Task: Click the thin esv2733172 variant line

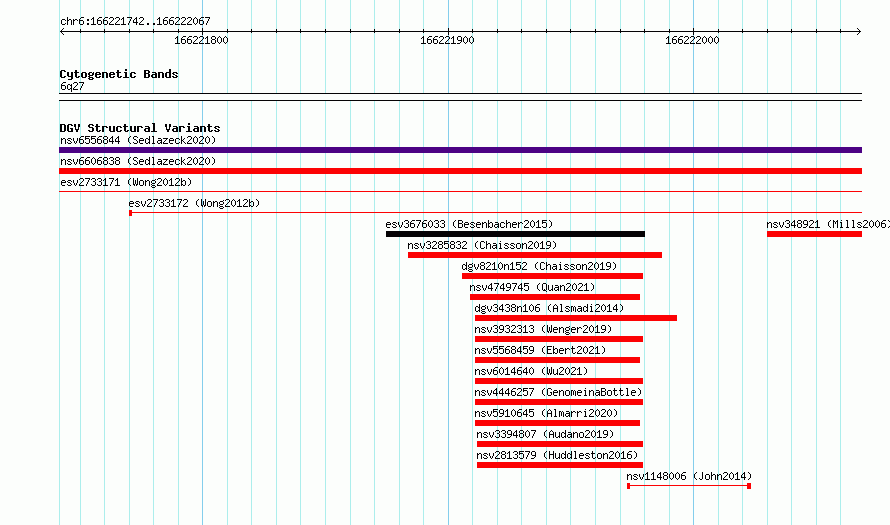Action: pyautogui.click(x=496, y=213)
